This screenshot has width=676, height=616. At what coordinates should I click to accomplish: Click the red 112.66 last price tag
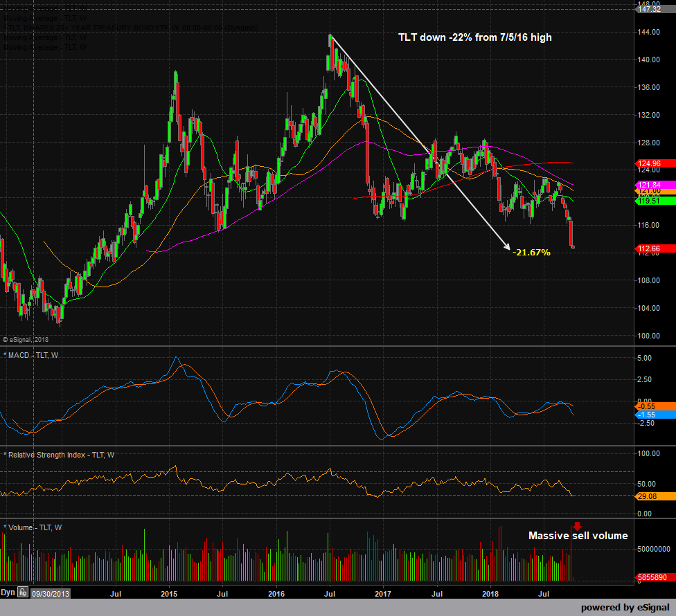point(655,248)
